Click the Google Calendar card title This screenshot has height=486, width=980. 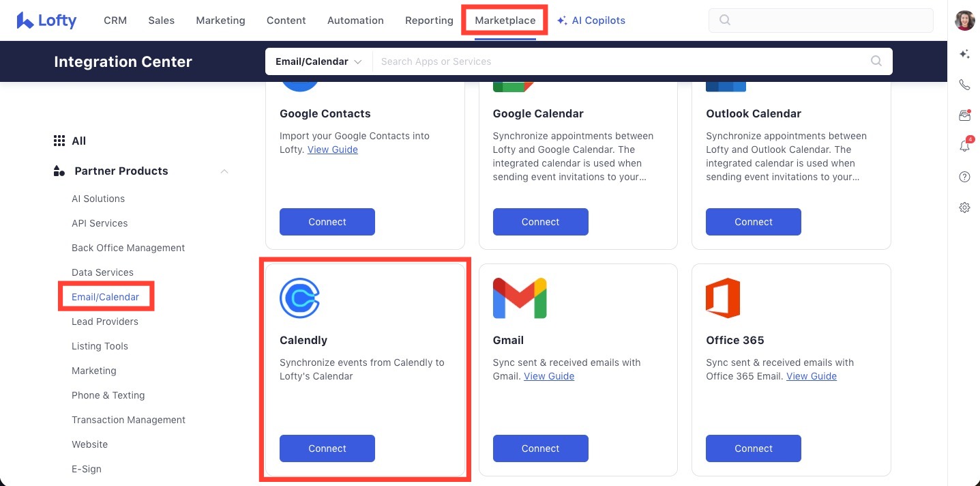[x=538, y=113]
